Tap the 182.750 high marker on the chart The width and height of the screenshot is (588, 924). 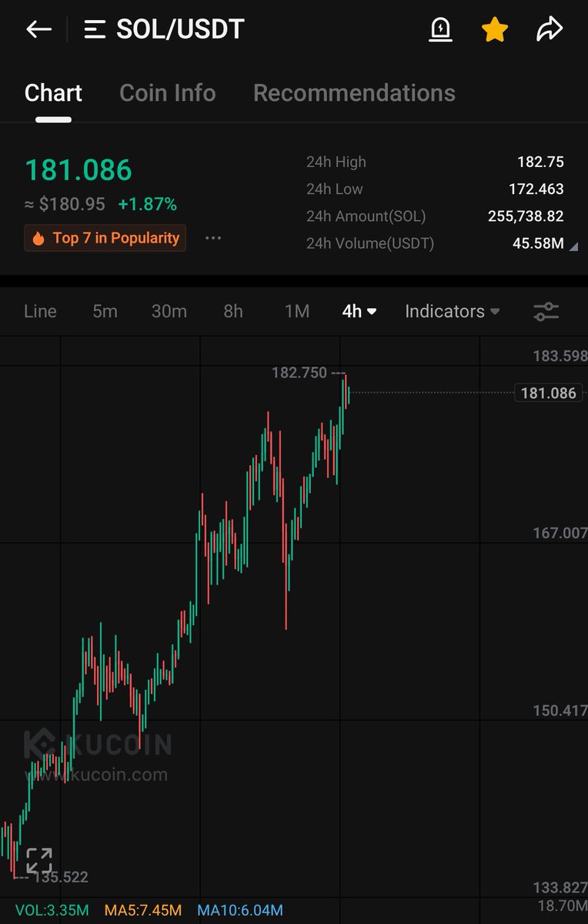coord(299,373)
